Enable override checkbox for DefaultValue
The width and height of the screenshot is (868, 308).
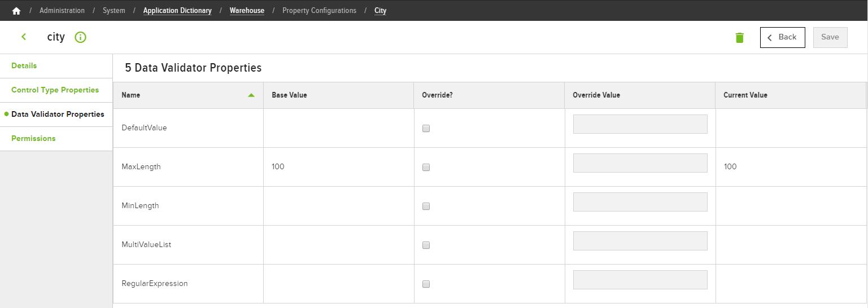tap(426, 128)
